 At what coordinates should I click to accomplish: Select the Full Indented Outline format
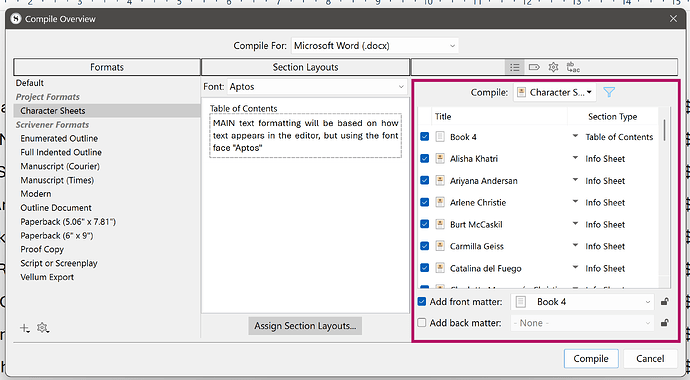[61, 152]
